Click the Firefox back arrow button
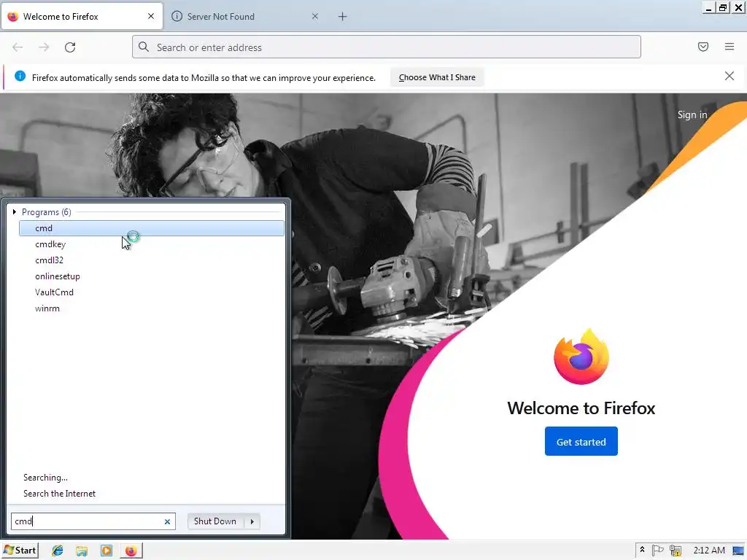This screenshot has height=560, width=747. [x=18, y=47]
